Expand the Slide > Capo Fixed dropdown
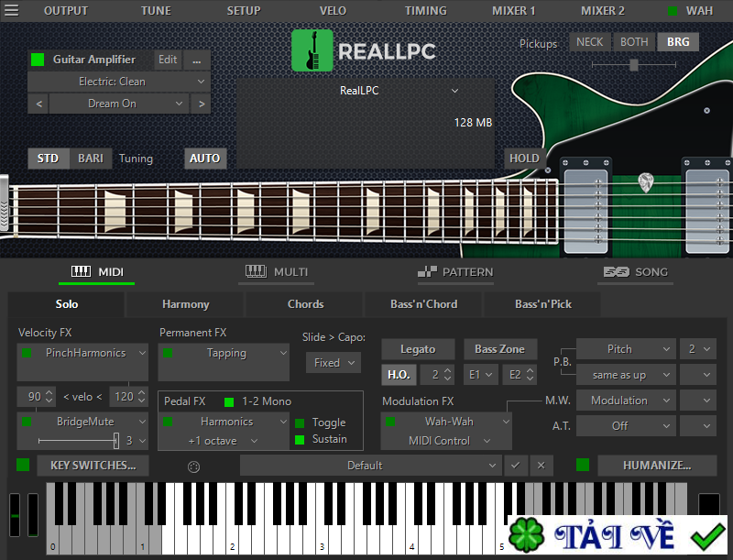Screen dimensions: 733x560 tap(333, 362)
